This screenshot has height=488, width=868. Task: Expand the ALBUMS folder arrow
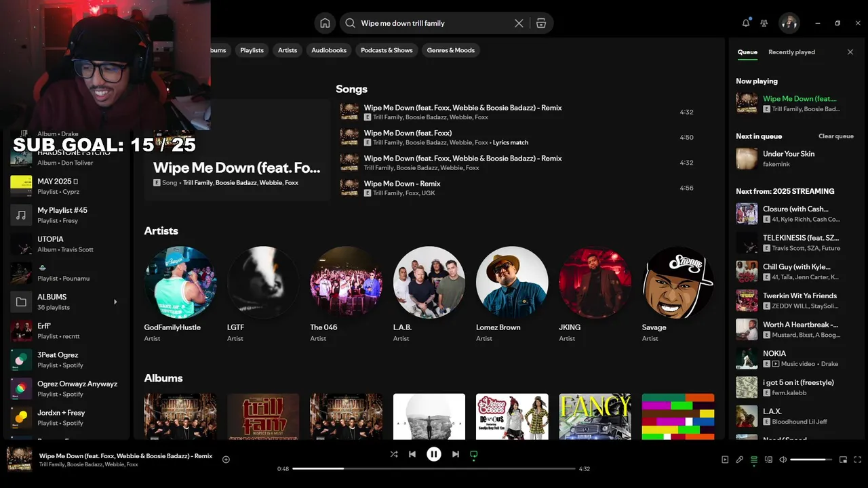(x=115, y=302)
